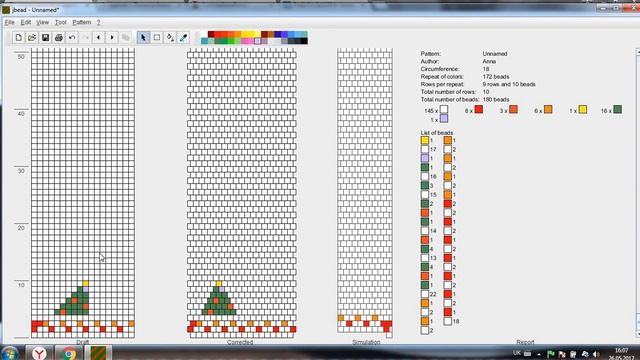Click the Print icon
This screenshot has width=640, height=360.
pos(59,38)
